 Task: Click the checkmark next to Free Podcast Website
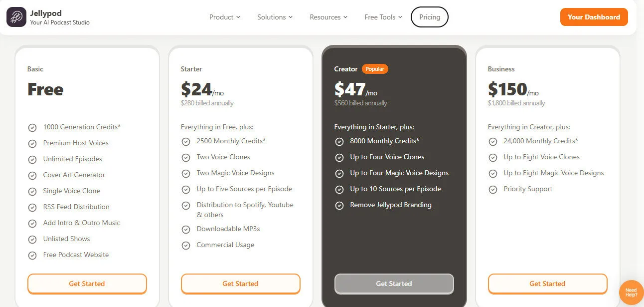(x=32, y=255)
